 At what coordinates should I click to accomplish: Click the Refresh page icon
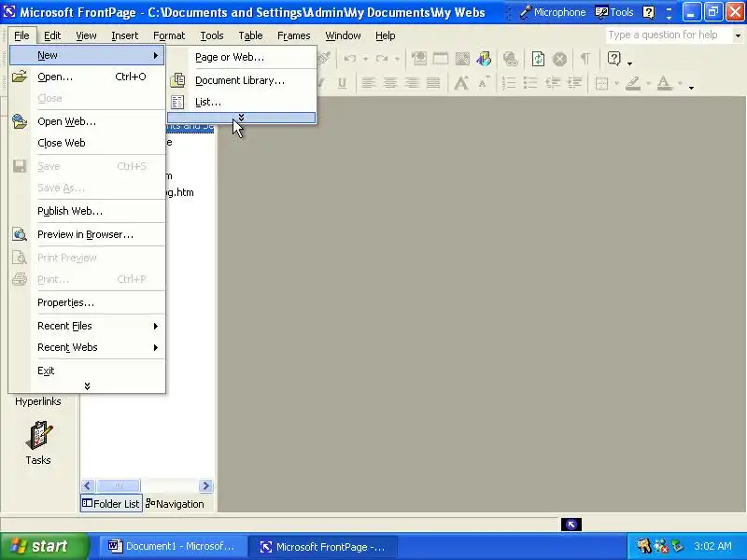coord(539,59)
